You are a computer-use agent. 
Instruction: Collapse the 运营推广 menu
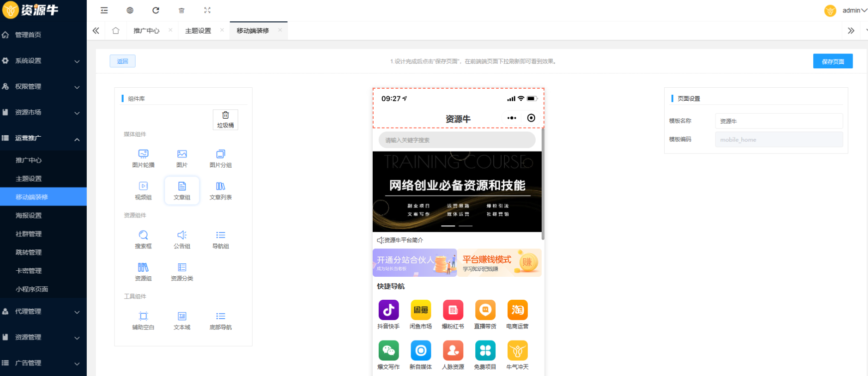click(x=43, y=138)
